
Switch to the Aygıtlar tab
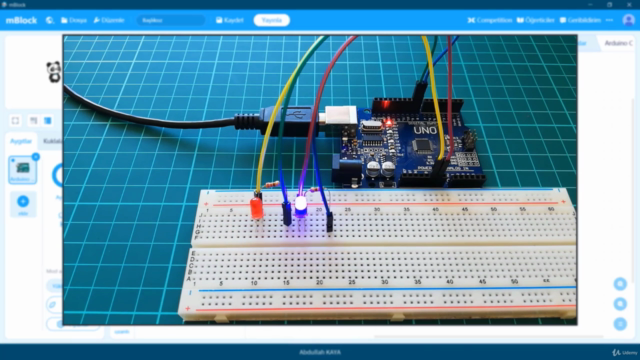point(21,141)
